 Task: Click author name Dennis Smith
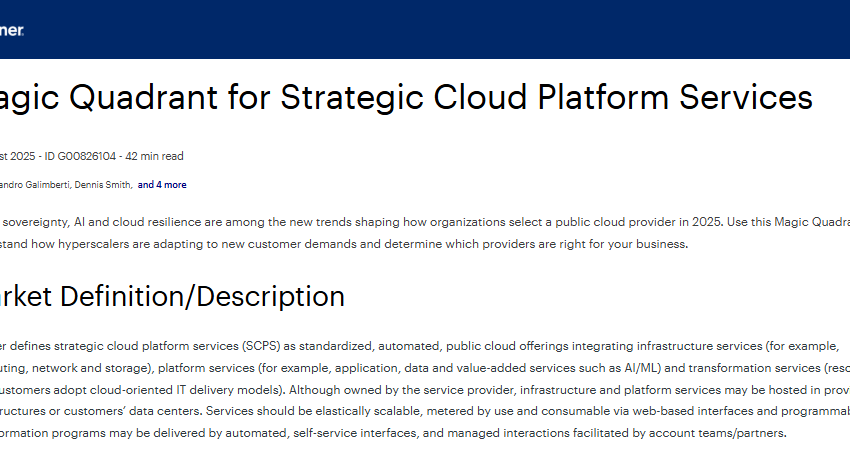click(103, 185)
